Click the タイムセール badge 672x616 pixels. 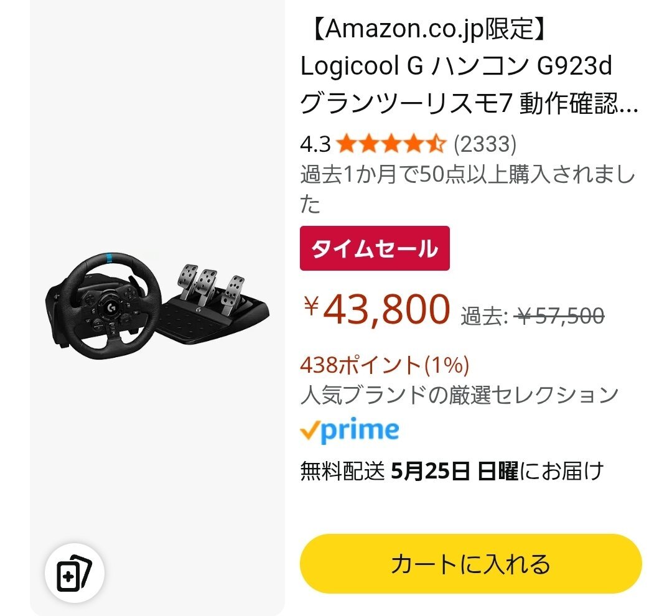point(375,248)
